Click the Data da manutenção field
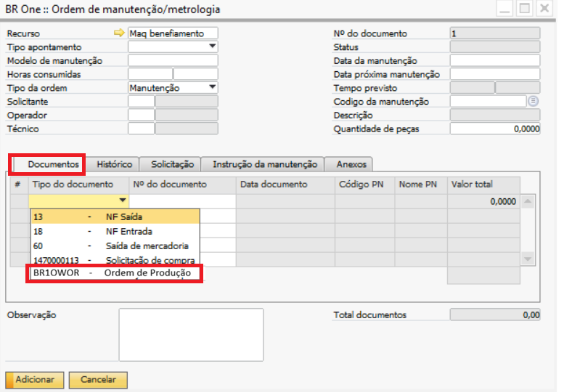This screenshot has width=567, height=392. (x=495, y=60)
